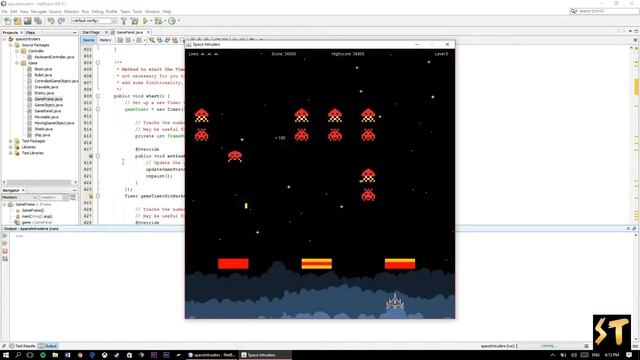Click the New File toolbar icon
This screenshot has width=640, height=360.
coord(7,21)
